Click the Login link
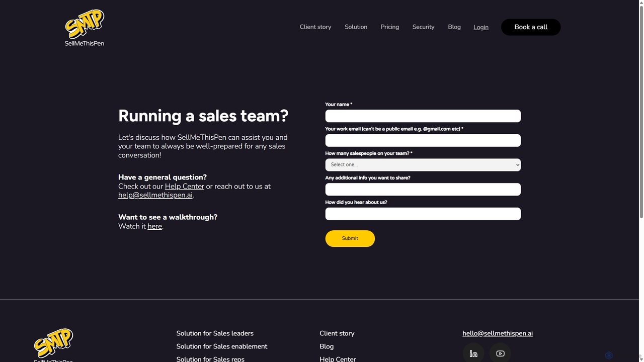This screenshot has width=644, height=362. [x=481, y=27]
